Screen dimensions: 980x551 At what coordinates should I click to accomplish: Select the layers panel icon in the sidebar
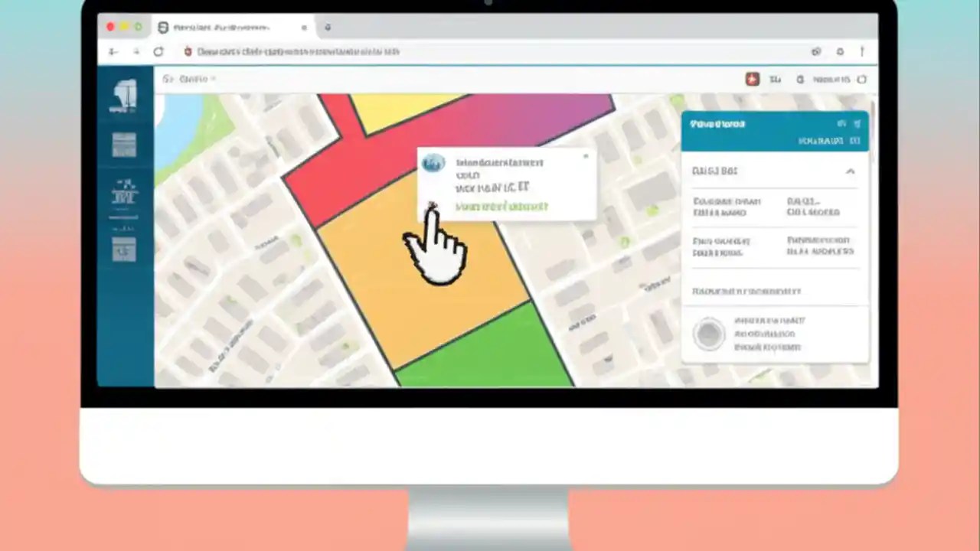[124, 96]
